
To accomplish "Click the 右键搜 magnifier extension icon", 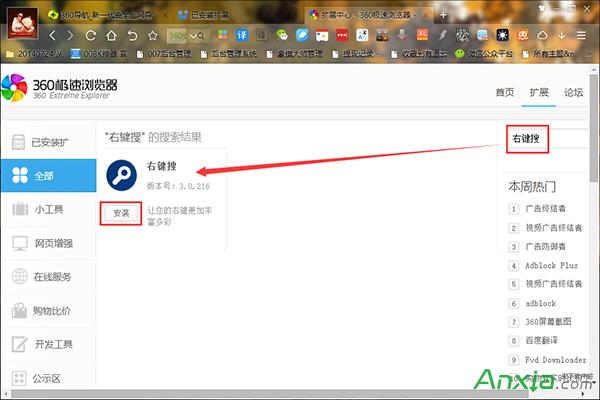I will pyautogui.click(x=122, y=175).
